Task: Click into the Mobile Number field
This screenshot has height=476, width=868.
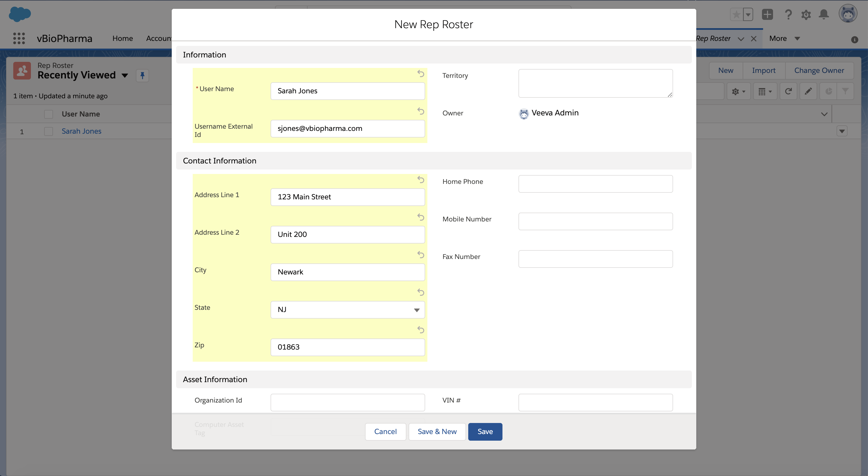Action: coord(596,221)
